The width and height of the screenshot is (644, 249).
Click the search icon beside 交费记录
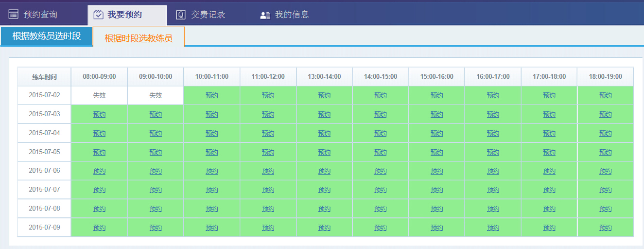[x=181, y=15]
